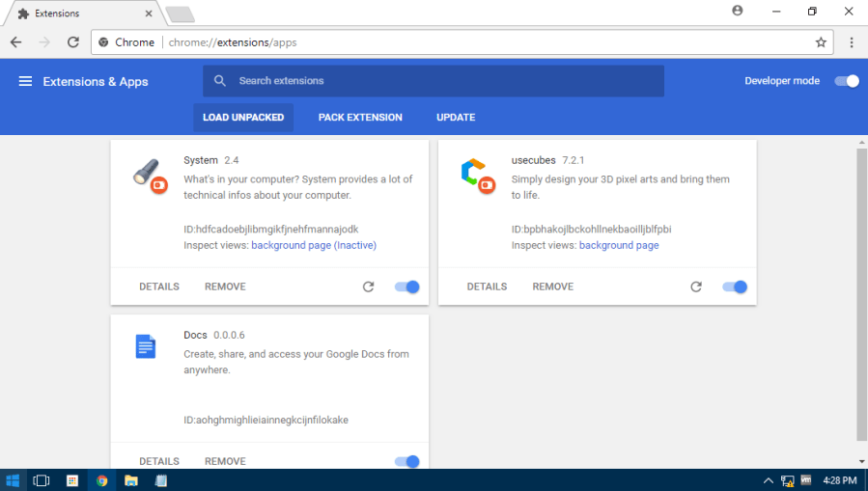The image size is (868, 491).
Task: Open the background page link for usecubes
Action: 619,245
